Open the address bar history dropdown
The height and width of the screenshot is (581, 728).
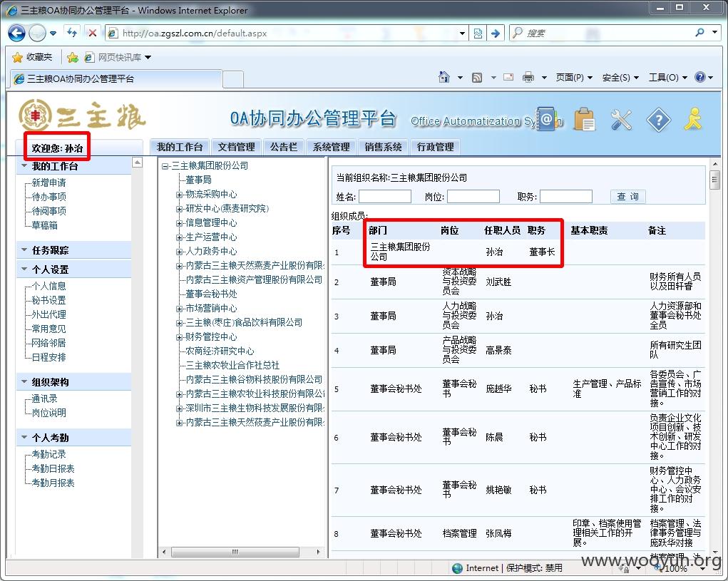click(x=462, y=34)
